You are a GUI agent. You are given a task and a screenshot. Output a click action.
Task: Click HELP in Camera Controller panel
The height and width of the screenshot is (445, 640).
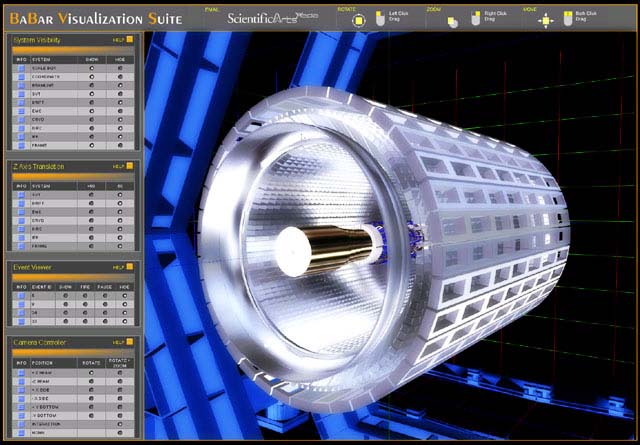point(123,342)
